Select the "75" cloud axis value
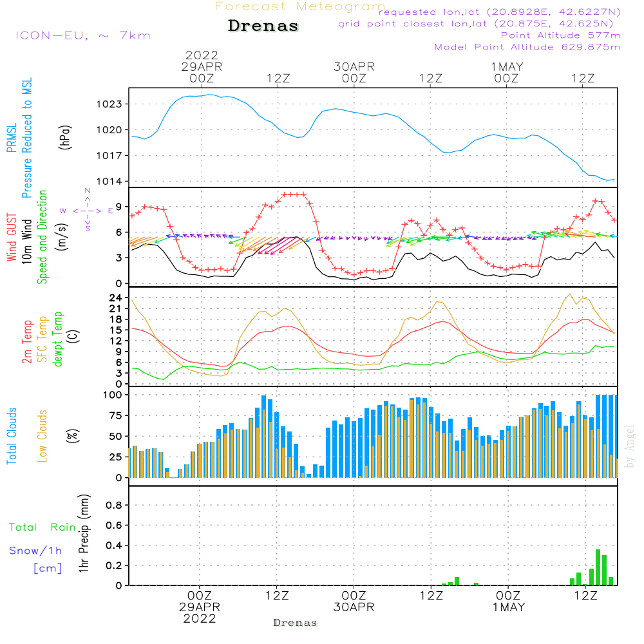 [115, 415]
